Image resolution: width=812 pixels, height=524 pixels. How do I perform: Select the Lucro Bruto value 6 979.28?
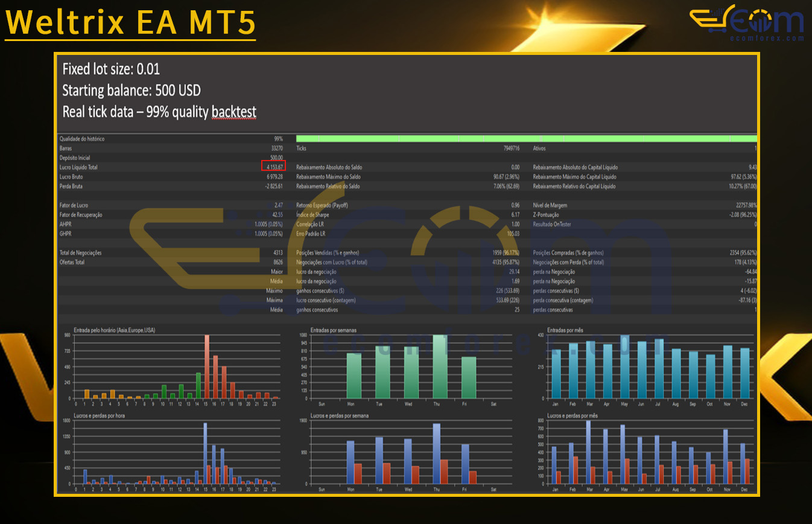[x=274, y=177]
